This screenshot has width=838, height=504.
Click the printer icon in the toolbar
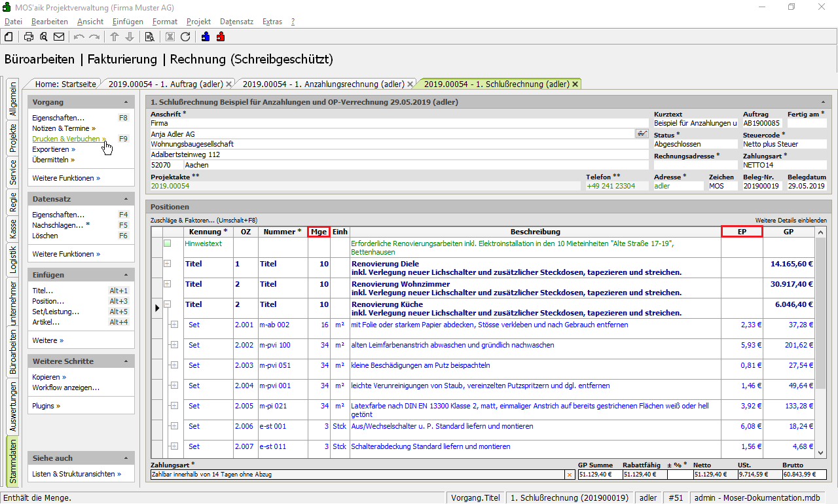pyautogui.click(x=29, y=37)
